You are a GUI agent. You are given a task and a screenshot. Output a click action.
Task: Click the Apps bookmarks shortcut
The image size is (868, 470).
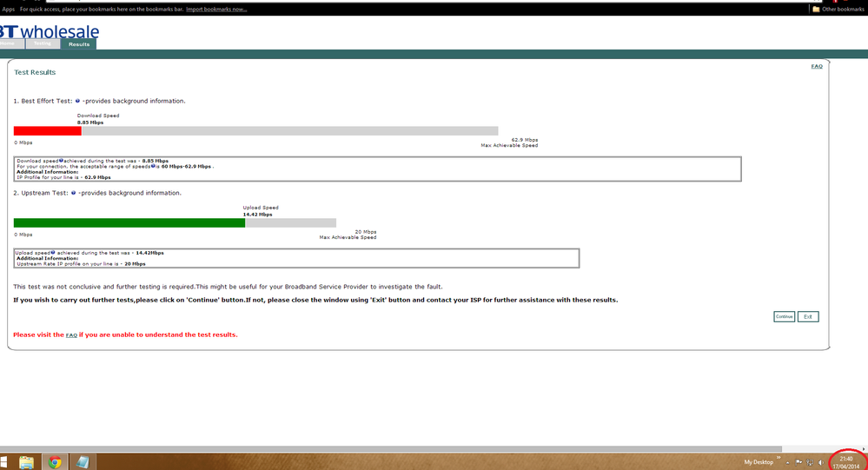pyautogui.click(x=9, y=9)
